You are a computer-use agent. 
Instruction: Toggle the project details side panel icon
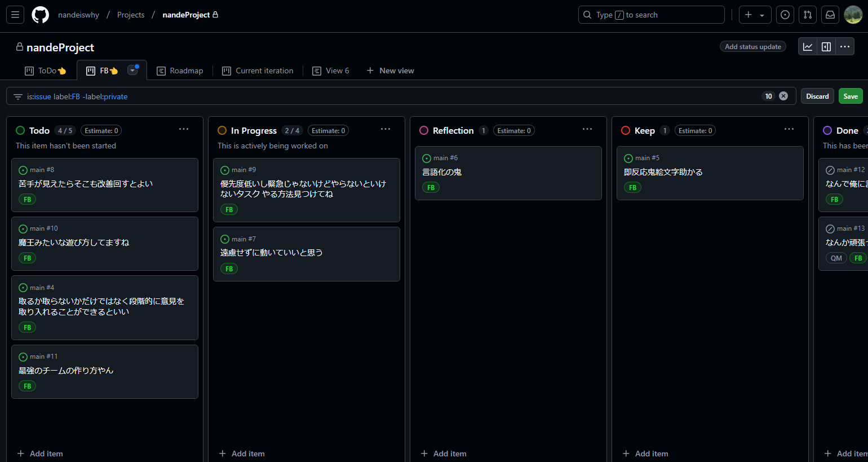(x=826, y=47)
